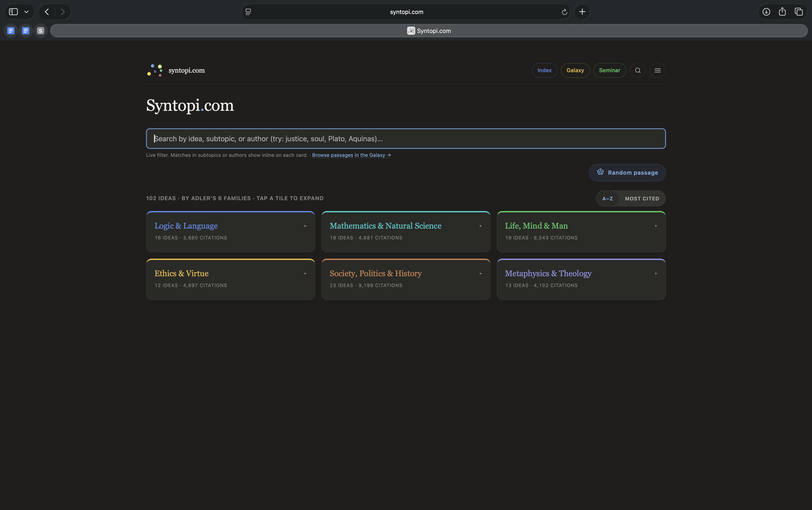812x510 pixels.
Task: Select the Syntopi.com browser tab
Action: pyautogui.click(x=429, y=31)
